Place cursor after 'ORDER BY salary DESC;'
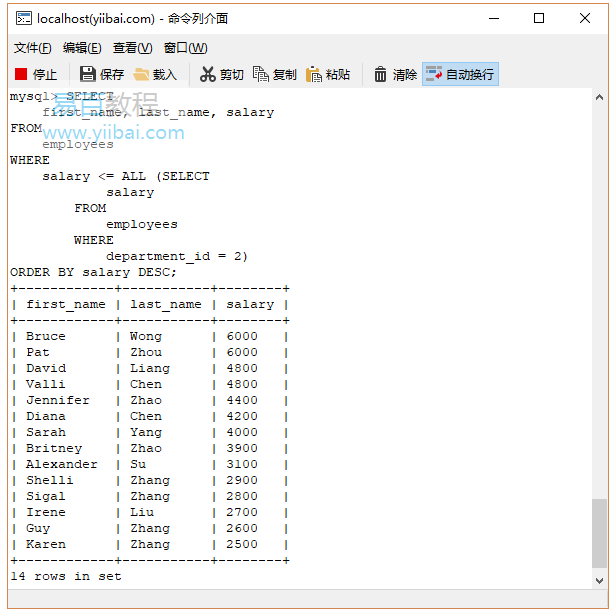616x613 pixels. click(178, 272)
